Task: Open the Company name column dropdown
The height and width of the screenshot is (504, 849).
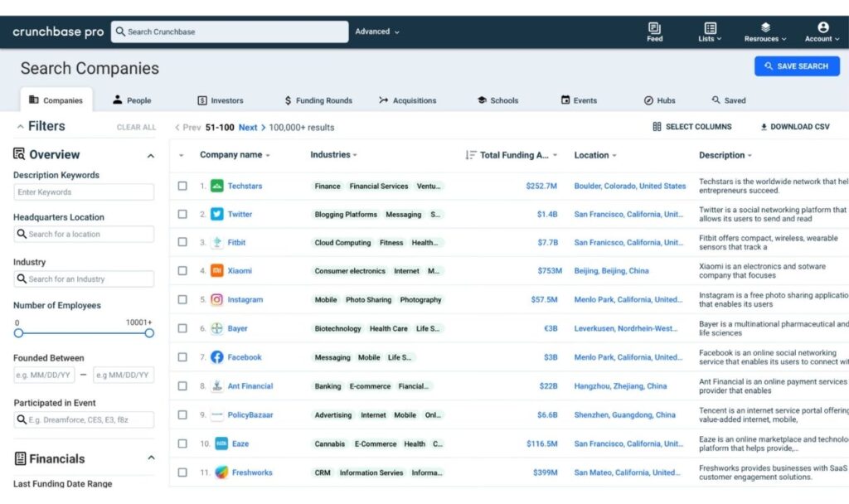Action: point(268,155)
